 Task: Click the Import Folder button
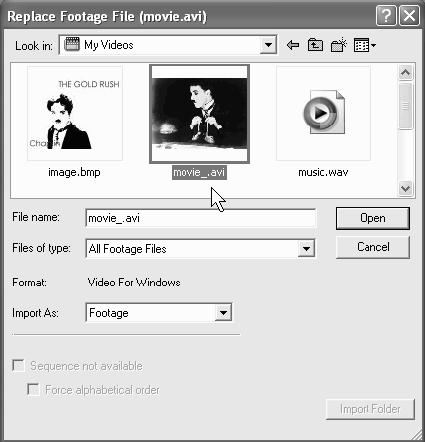tap(370, 409)
